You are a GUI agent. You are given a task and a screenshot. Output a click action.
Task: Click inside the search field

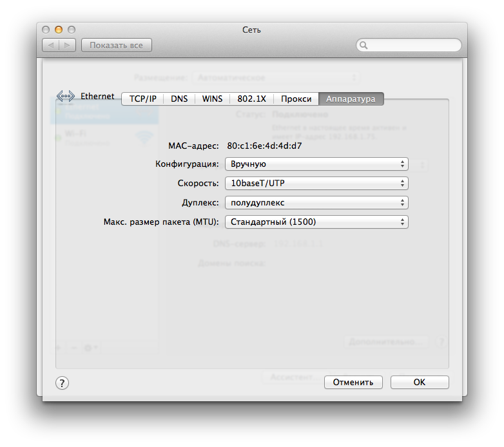409,45
